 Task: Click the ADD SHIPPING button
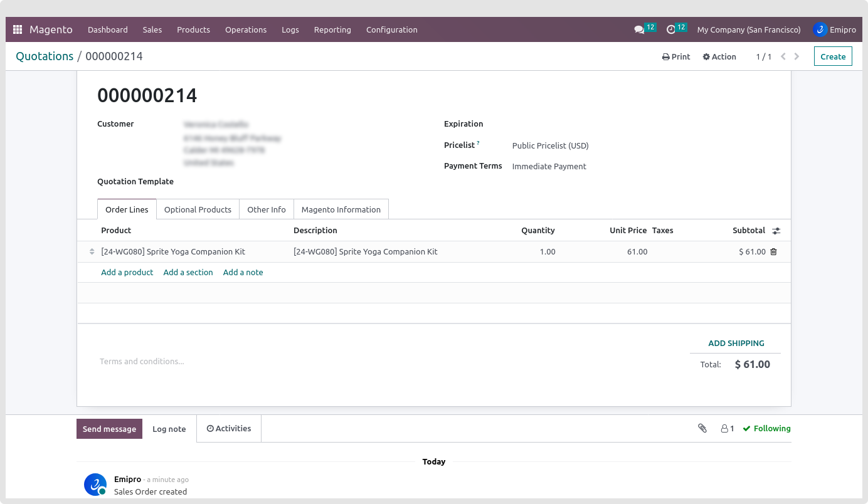(x=736, y=344)
